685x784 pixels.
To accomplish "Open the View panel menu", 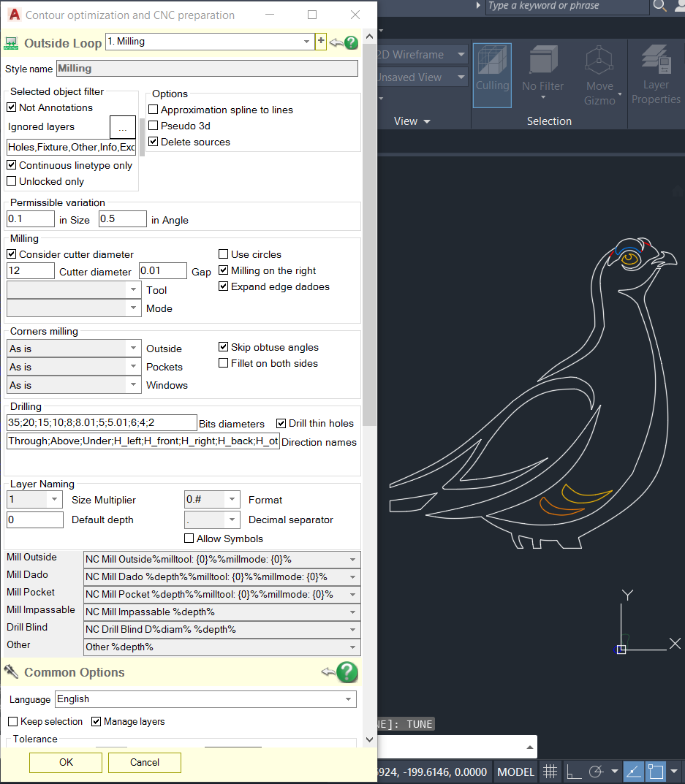I will pyautogui.click(x=412, y=121).
